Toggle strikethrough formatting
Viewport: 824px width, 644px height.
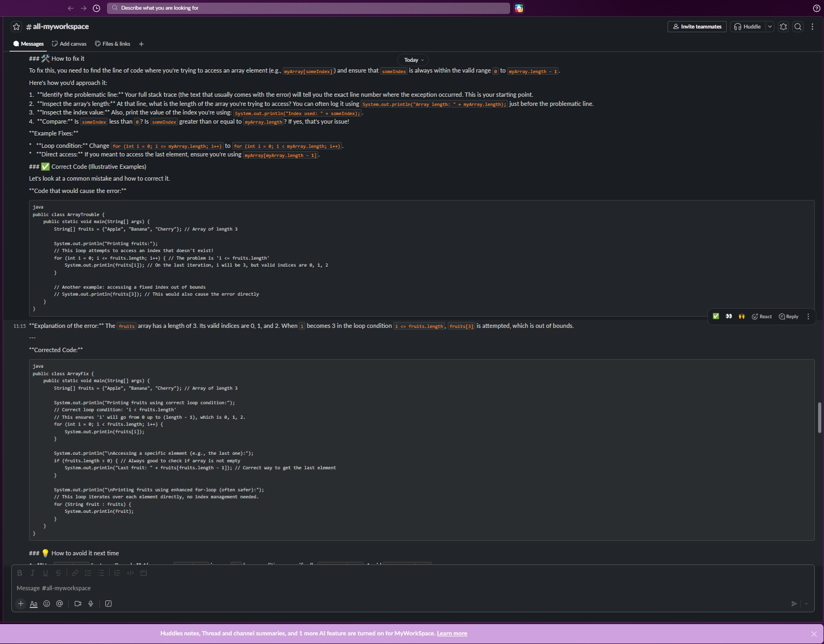tap(58, 573)
